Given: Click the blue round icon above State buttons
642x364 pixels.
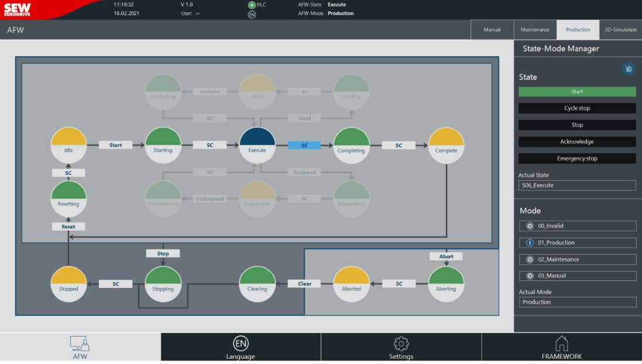Looking at the screenshot, I should point(628,69).
